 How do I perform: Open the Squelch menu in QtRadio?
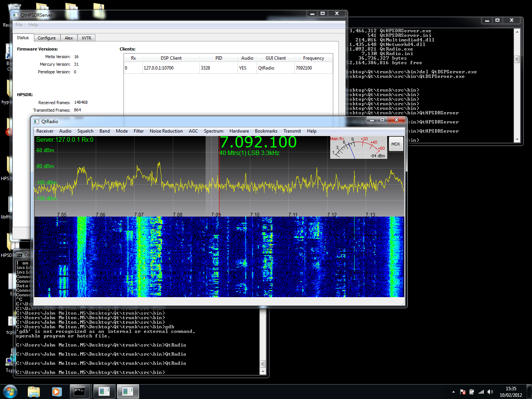85,131
